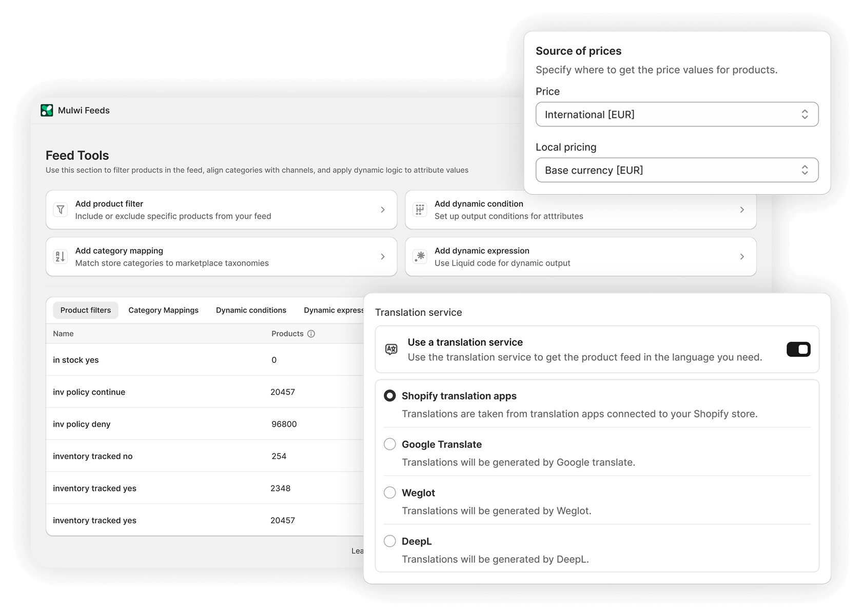Image resolution: width=862 pixels, height=616 pixels.
Task: Click the funnel icon for product filter
Action: [x=61, y=210]
